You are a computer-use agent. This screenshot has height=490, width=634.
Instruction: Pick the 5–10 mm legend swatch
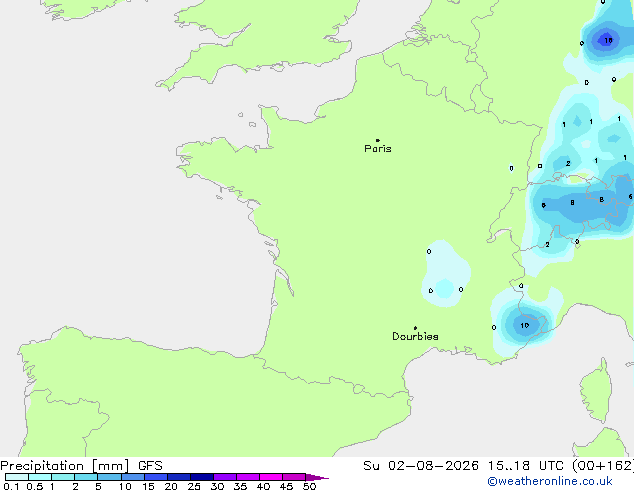pyautogui.click(x=109, y=477)
